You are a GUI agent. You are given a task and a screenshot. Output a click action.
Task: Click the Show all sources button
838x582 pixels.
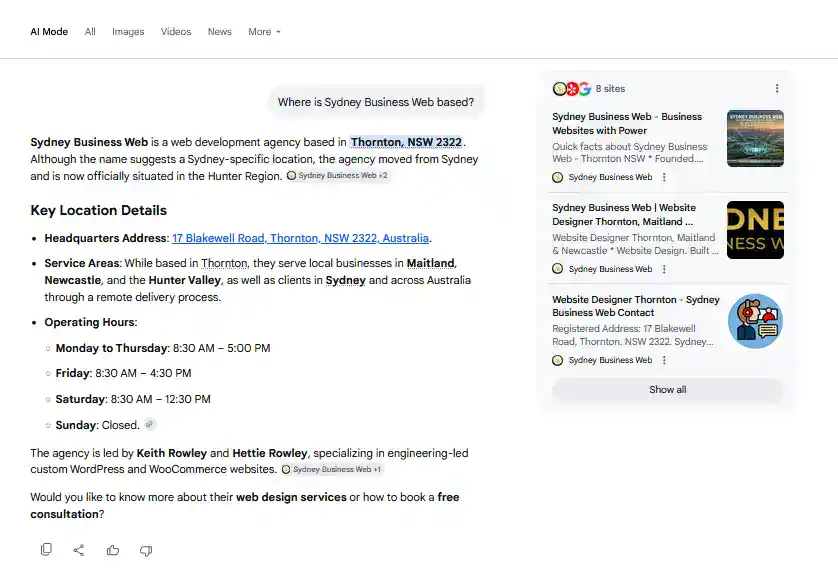pyautogui.click(x=668, y=390)
